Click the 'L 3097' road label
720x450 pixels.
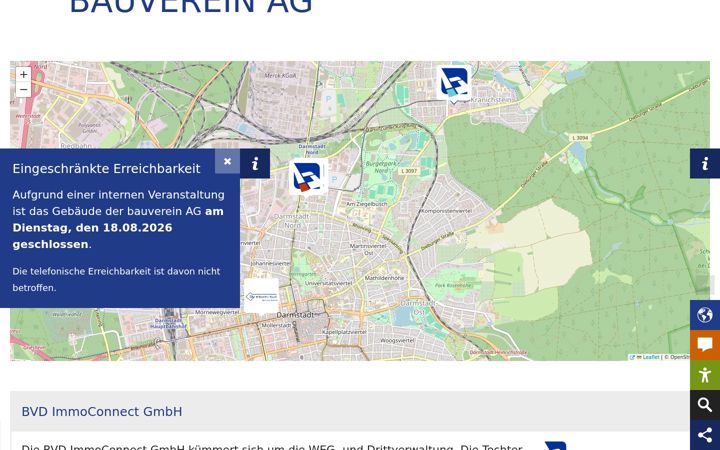(408, 171)
